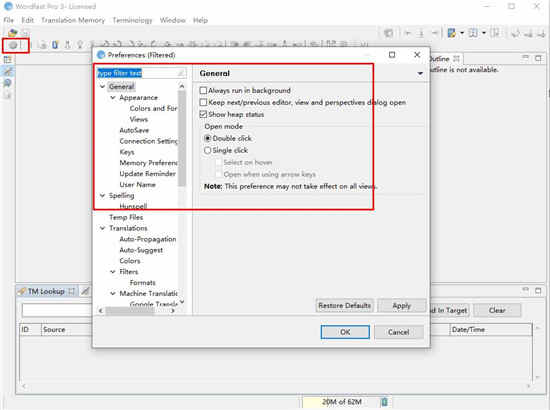Select AutoSave in the preferences tree
Viewport: 550px width, 410px height.
click(x=134, y=130)
